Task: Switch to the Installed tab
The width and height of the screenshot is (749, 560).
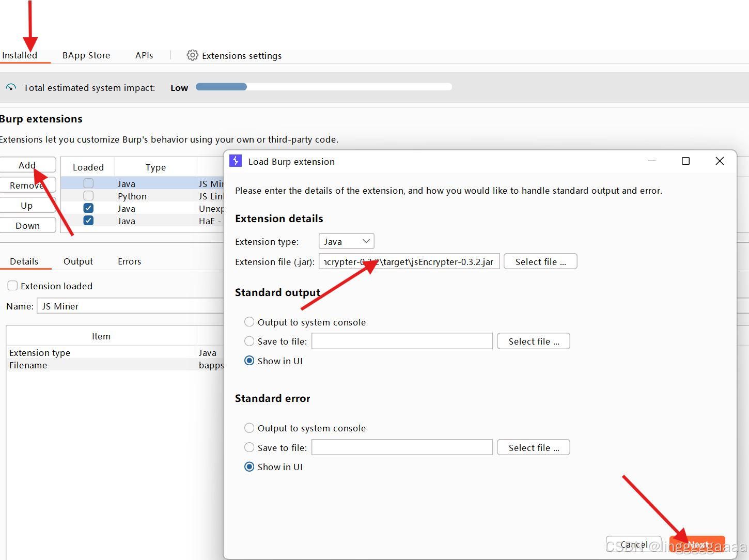Action: (x=20, y=55)
